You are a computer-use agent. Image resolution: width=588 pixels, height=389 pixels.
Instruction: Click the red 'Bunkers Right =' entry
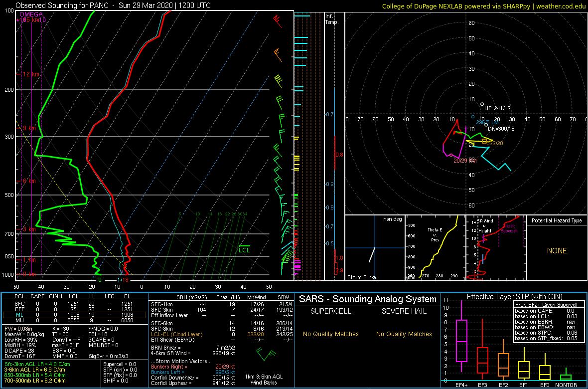(x=193, y=367)
